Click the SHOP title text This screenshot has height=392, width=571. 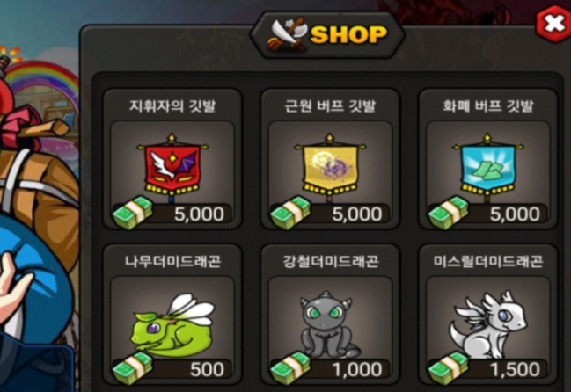pyautogui.click(x=348, y=35)
